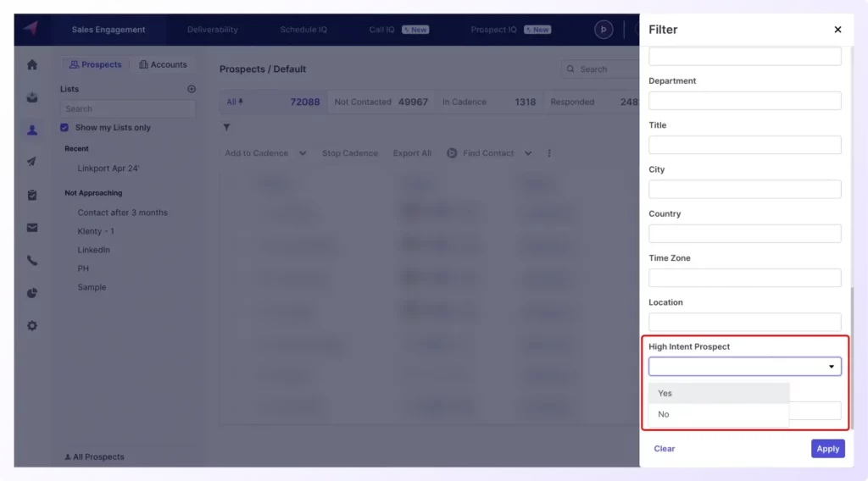Focus the Department filter field
This screenshot has height=481, width=868.
coord(744,101)
